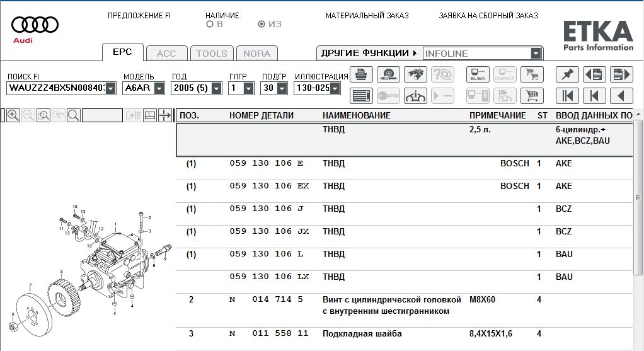
Task: Click the wheel and knife icon
Action: point(389,74)
